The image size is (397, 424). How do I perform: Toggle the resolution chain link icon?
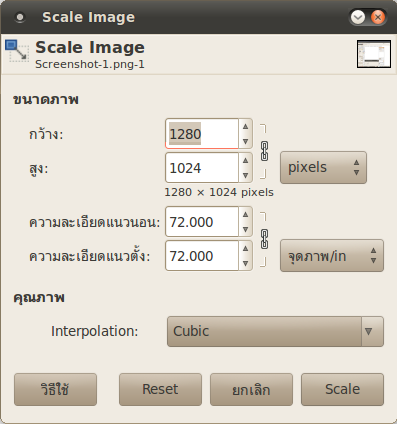[x=264, y=239]
